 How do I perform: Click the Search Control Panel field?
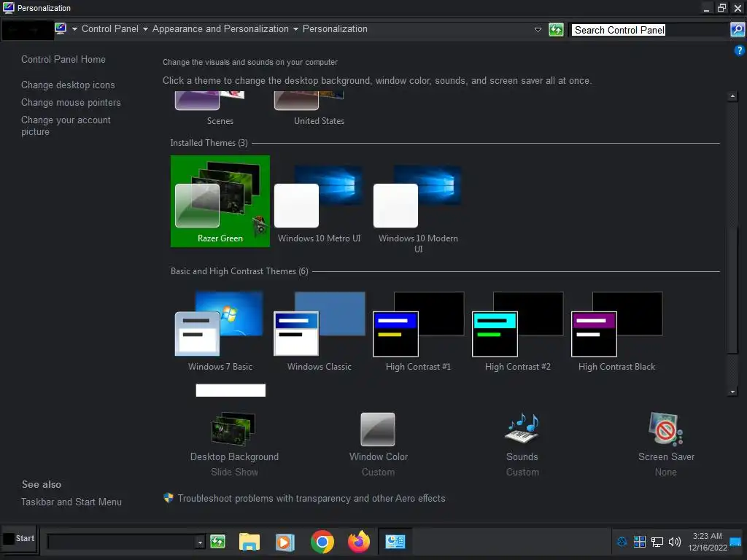click(649, 30)
